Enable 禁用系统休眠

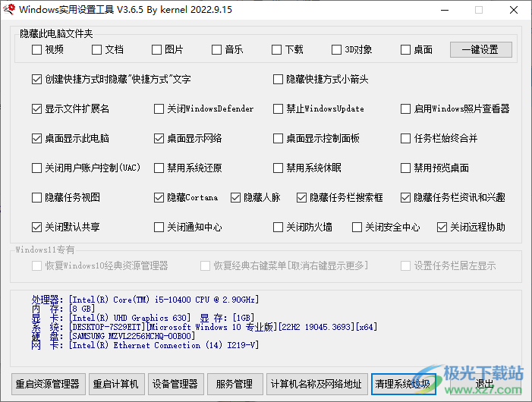click(278, 168)
